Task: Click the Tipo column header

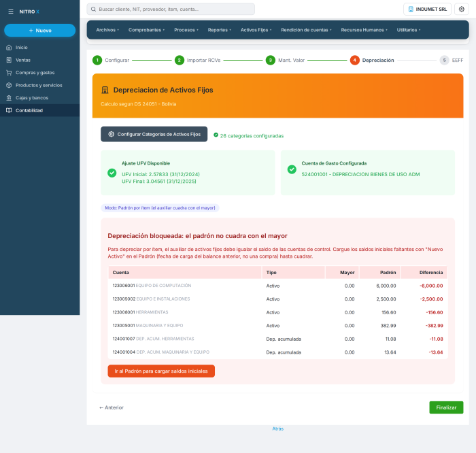Action: [293, 272]
